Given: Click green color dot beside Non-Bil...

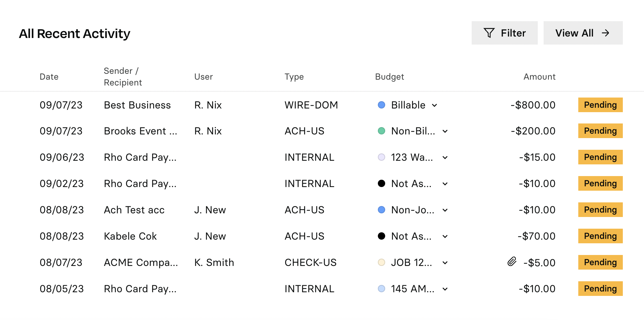Looking at the screenshot, I should (x=382, y=131).
